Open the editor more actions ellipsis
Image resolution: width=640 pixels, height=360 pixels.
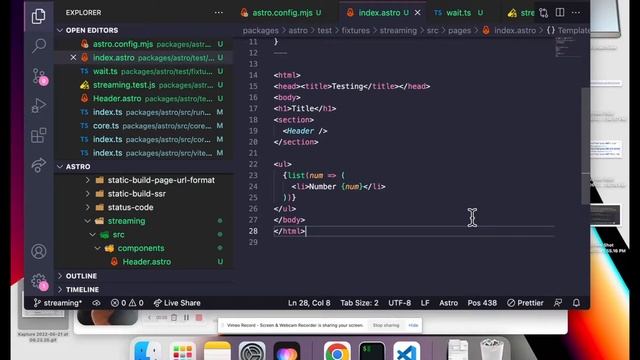click(x=576, y=13)
